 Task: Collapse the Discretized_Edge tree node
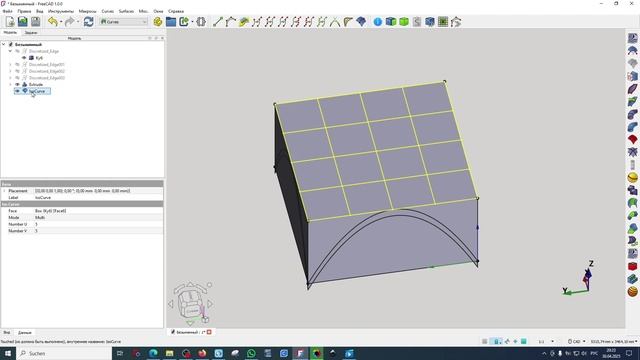coord(10,51)
